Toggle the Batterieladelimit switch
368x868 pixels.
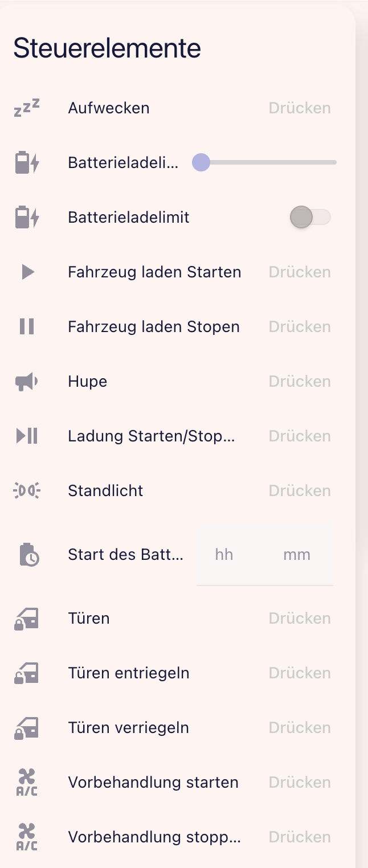pos(310,218)
